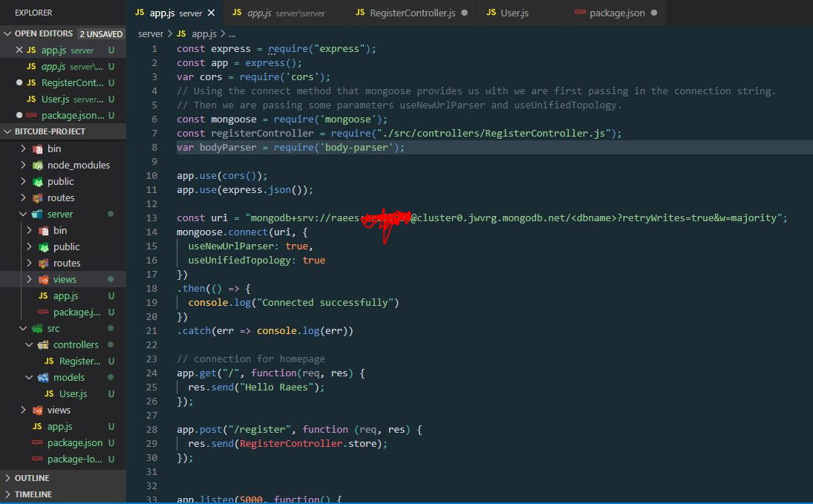Expand the top-level public folder chevron
The image size is (813, 504).
click(23, 181)
